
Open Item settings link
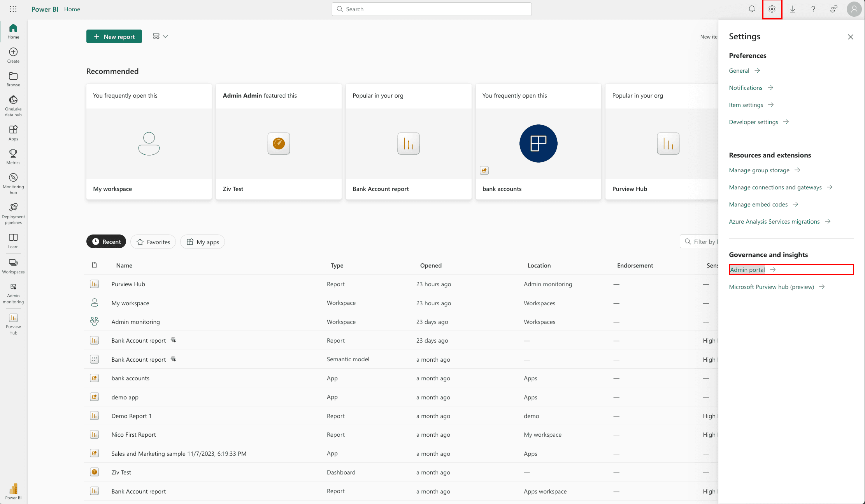pos(751,105)
